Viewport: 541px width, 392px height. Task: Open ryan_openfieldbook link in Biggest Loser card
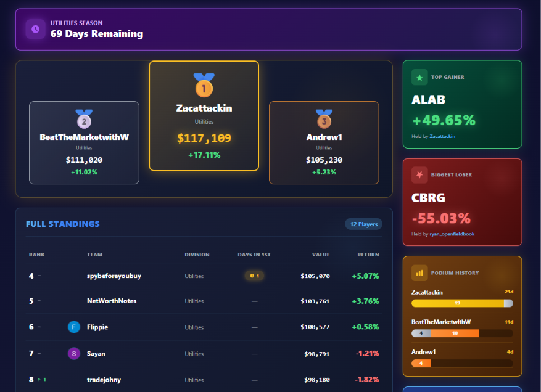point(452,234)
